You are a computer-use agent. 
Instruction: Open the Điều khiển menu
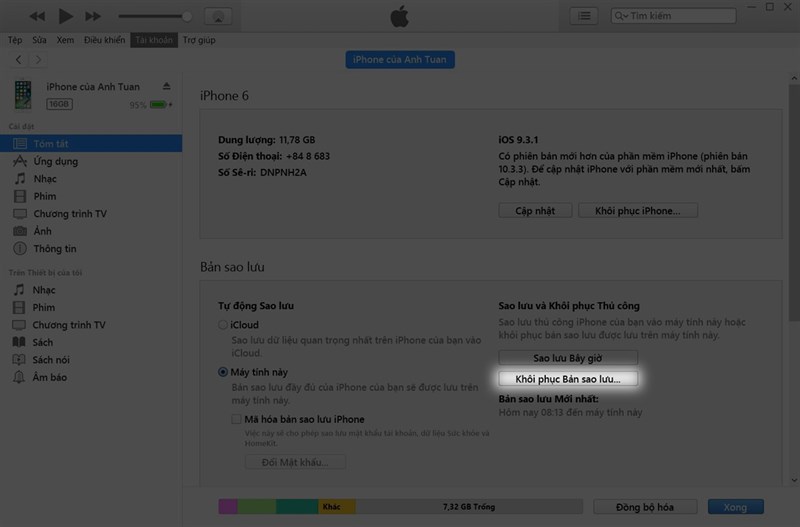pos(104,40)
